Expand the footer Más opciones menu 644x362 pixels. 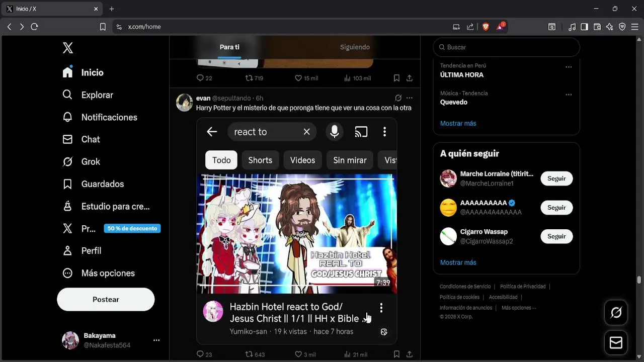519,308
